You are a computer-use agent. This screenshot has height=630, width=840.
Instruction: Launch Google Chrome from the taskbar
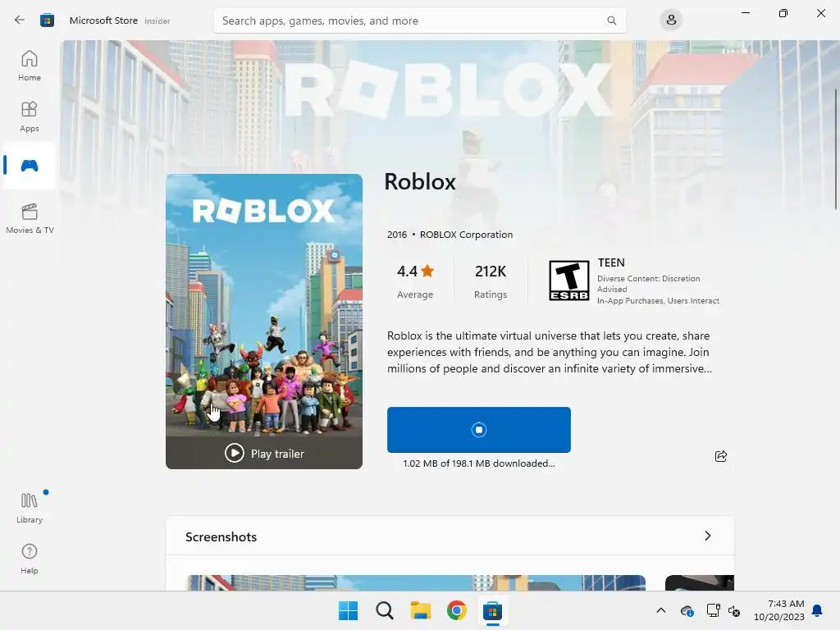(456, 610)
